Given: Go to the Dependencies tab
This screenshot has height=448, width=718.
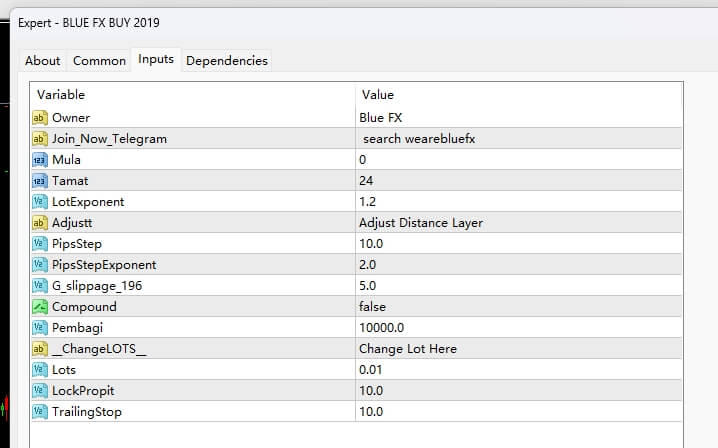Looking at the screenshot, I should pos(227,61).
